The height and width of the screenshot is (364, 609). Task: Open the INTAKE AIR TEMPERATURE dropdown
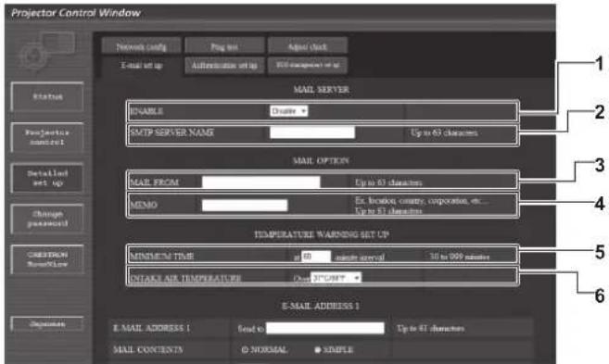coord(336,278)
